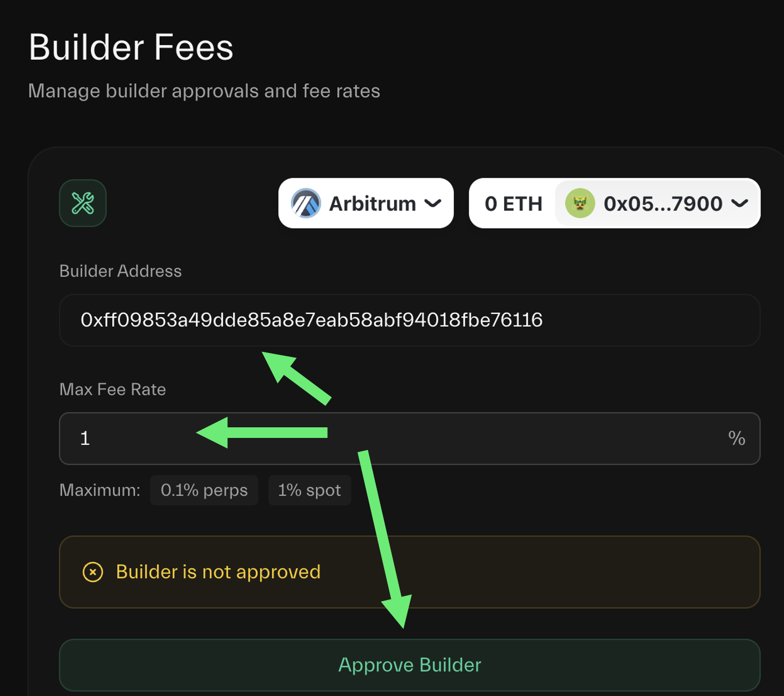Click the 0 ETH balance display

point(513,204)
